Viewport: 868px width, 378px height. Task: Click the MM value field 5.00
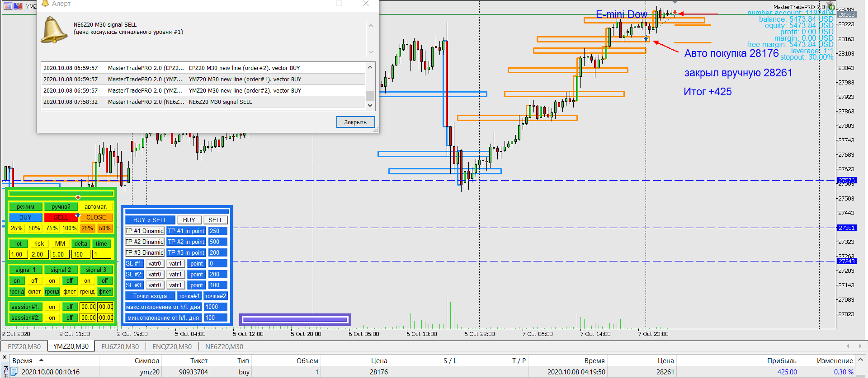coord(60,254)
